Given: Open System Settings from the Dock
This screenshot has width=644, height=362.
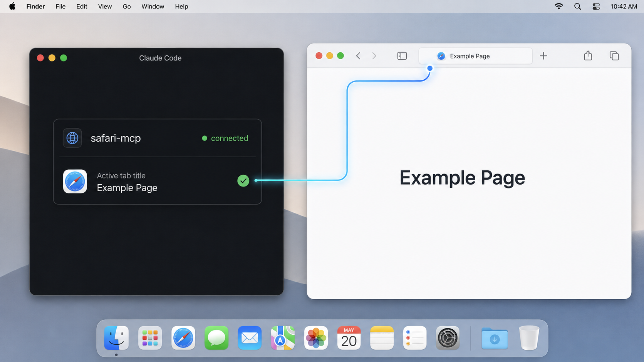Looking at the screenshot, I should [x=448, y=338].
